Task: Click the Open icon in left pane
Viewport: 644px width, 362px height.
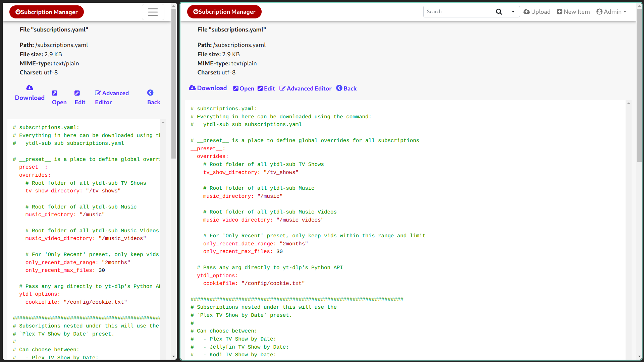Action: pos(55,93)
